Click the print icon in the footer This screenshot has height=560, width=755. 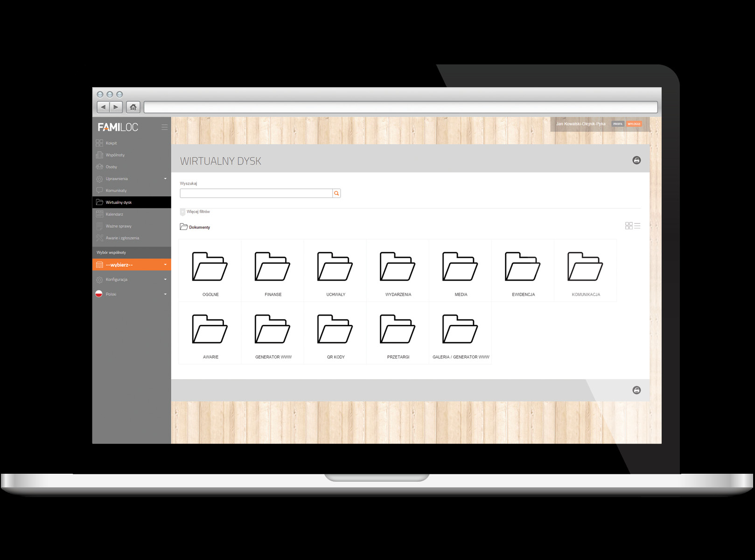click(636, 390)
